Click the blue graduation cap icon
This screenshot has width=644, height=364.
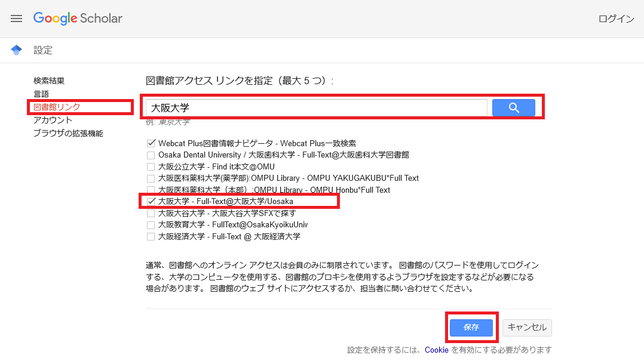[17, 50]
